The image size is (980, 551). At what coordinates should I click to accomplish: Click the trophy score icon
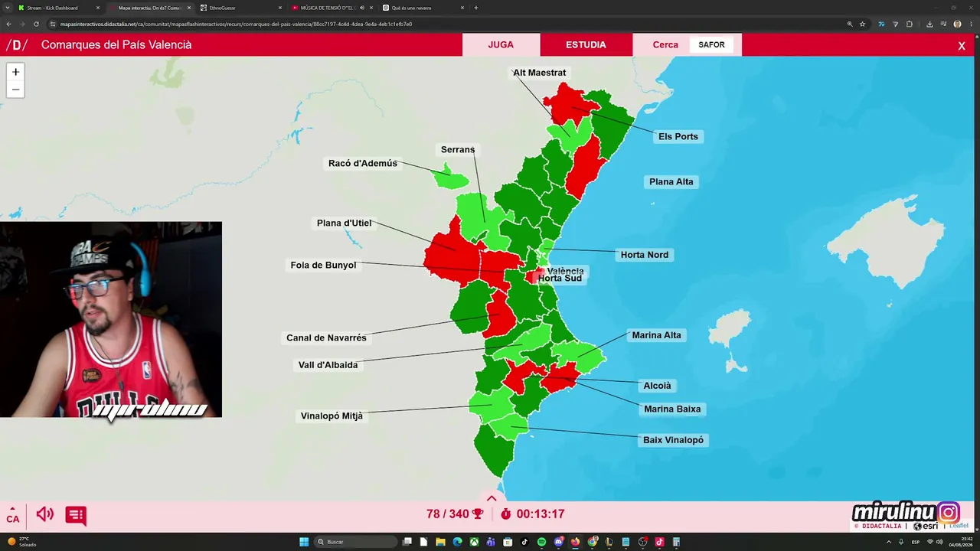(478, 514)
